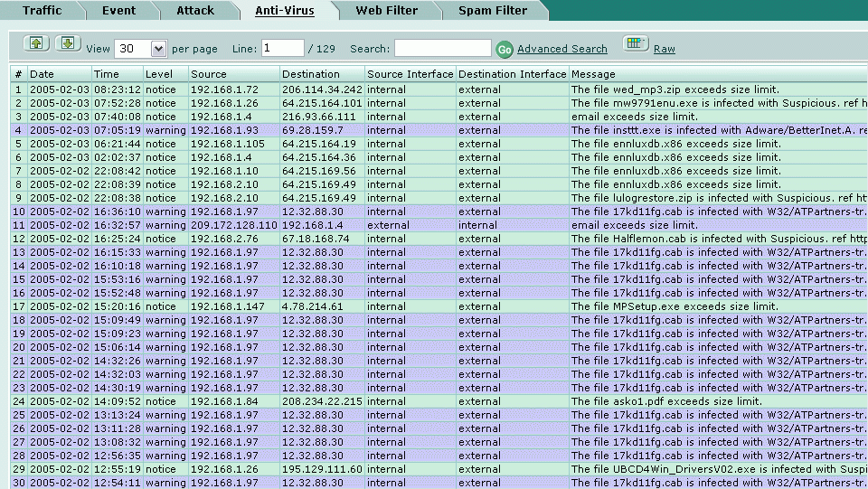Open the Web Filter tab
Image resolution: width=868 pixels, height=489 pixels.
tap(386, 10)
